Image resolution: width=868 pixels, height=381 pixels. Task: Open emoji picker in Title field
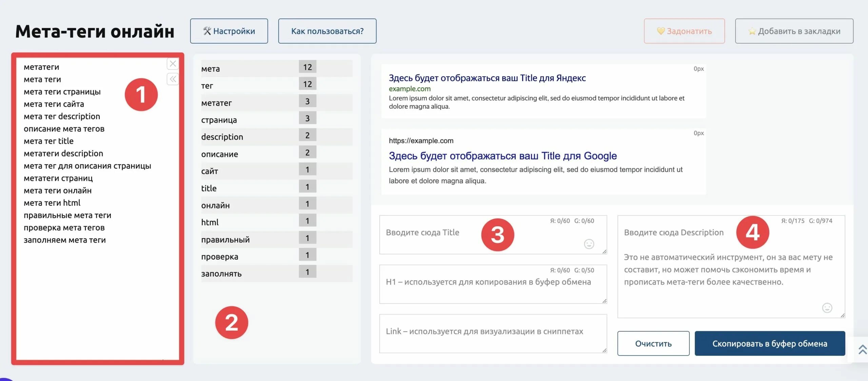pyautogui.click(x=589, y=244)
